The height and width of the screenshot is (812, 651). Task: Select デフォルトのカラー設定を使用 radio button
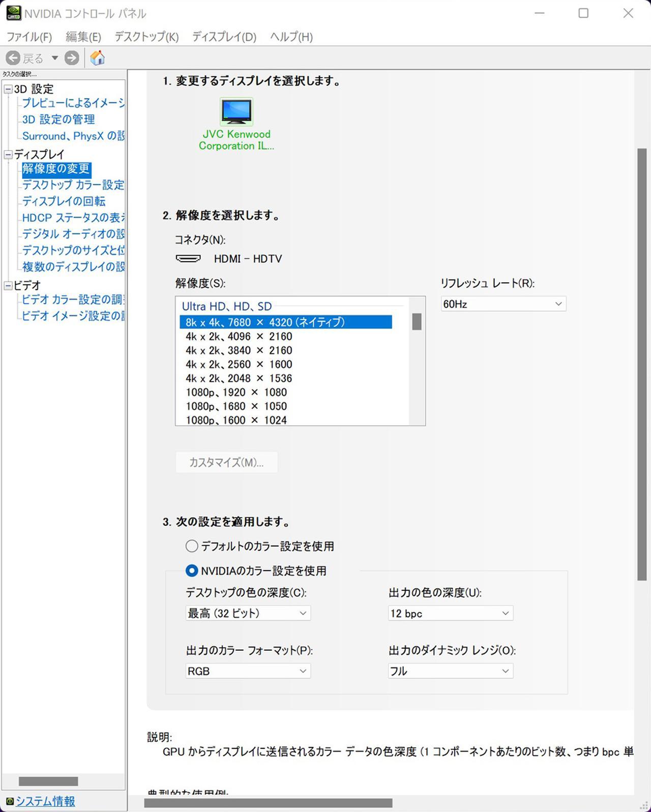click(x=192, y=546)
